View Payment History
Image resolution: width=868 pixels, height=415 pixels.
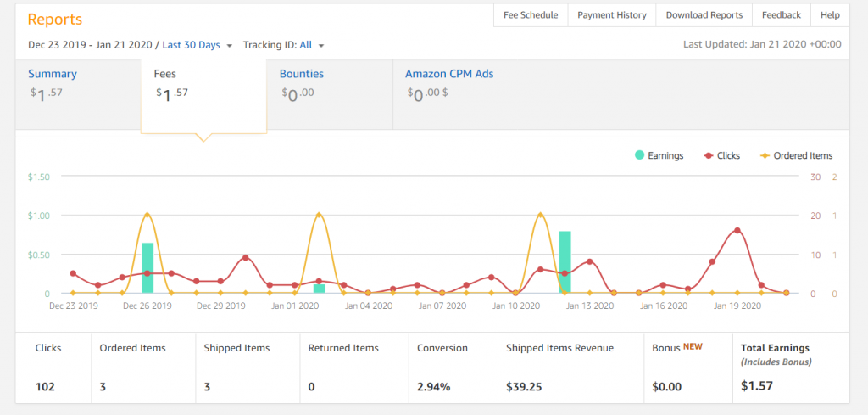[612, 15]
